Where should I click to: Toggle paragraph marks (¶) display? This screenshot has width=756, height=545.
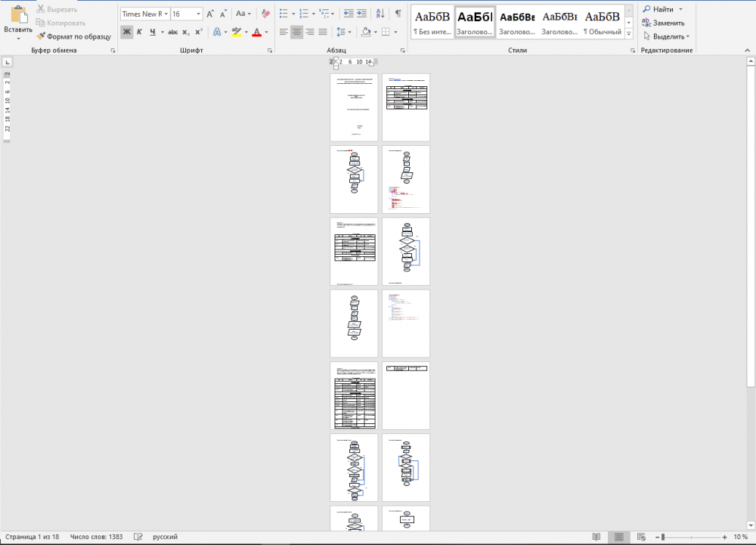tap(398, 14)
